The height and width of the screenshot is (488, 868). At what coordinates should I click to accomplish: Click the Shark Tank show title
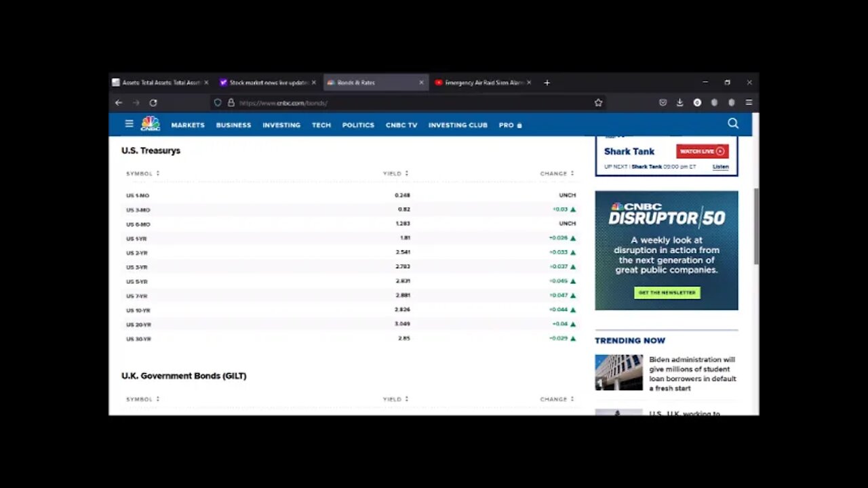click(629, 152)
